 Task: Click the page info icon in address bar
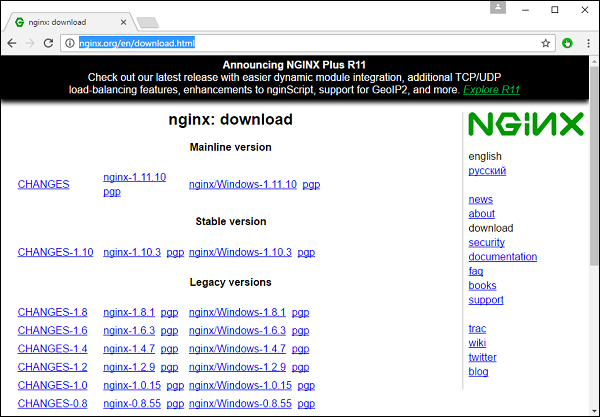(70, 43)
